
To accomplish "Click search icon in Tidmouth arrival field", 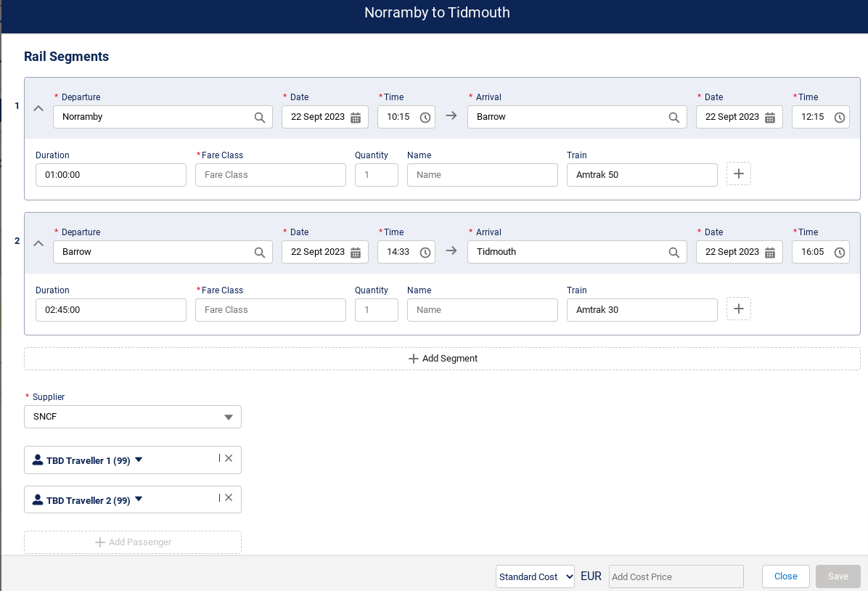I will coord(673,253).
